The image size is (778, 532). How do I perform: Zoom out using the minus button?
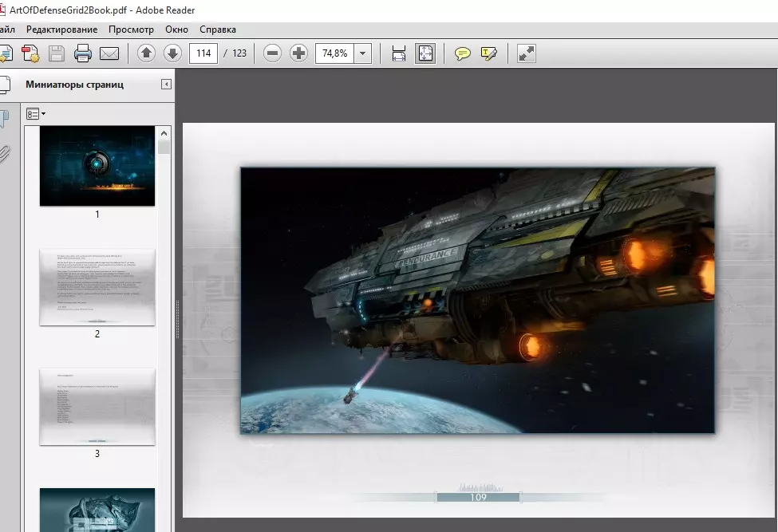pos(273,53)
